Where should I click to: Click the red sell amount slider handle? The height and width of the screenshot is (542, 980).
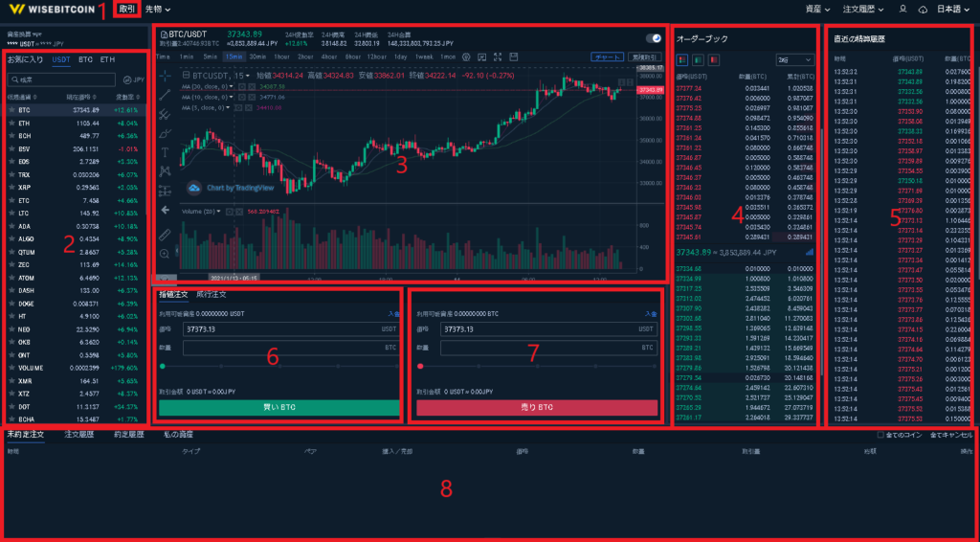420,367
